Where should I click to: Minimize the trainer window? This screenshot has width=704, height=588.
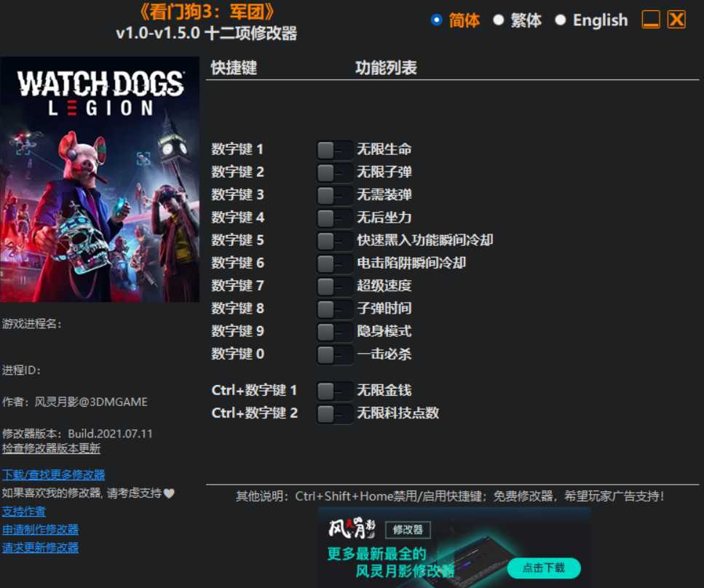(x=651, y=20)
